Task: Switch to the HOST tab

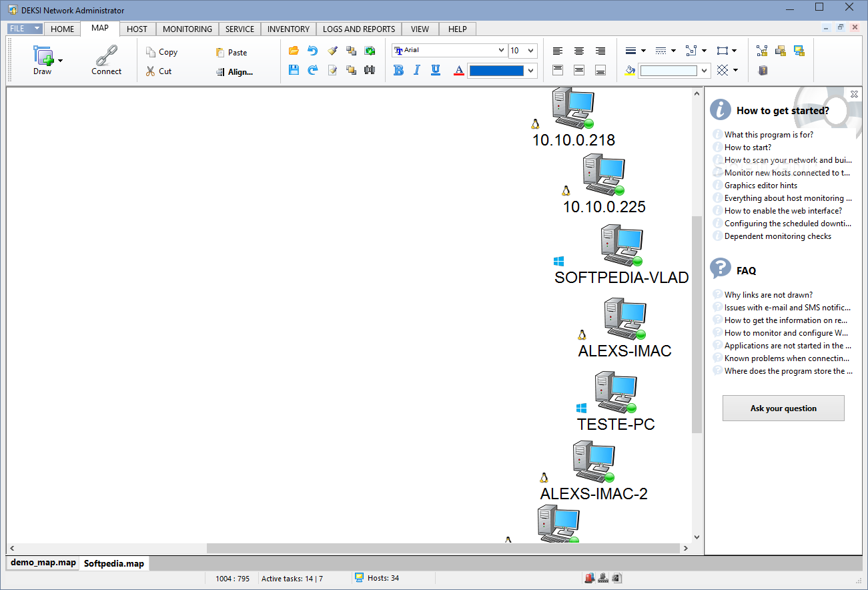Action: (x=137, y=29)
